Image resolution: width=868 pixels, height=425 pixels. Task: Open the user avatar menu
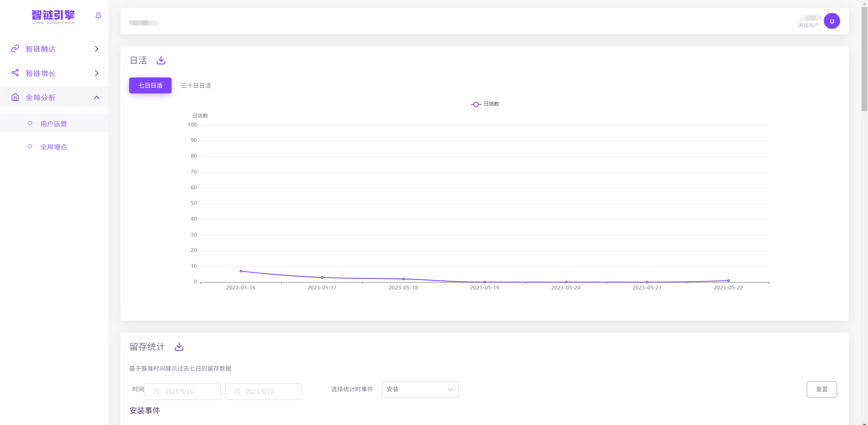tap(832, 21)
